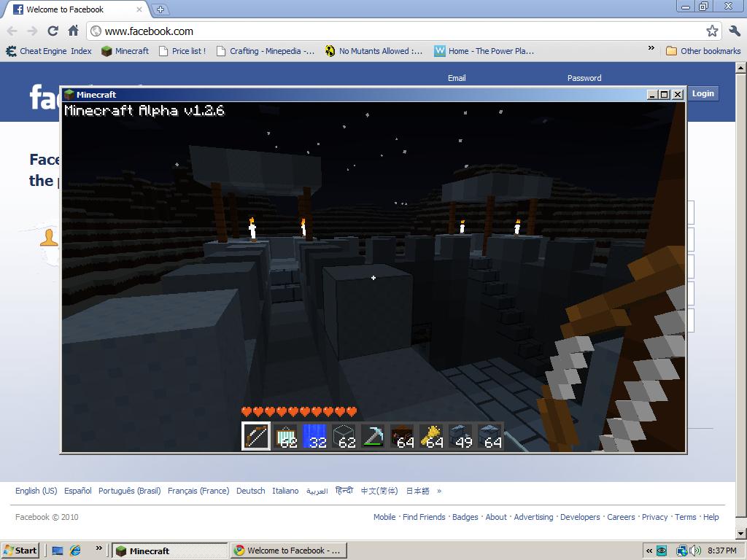
Task: Select the bow in the hotbar
Action: coord(256,436)
